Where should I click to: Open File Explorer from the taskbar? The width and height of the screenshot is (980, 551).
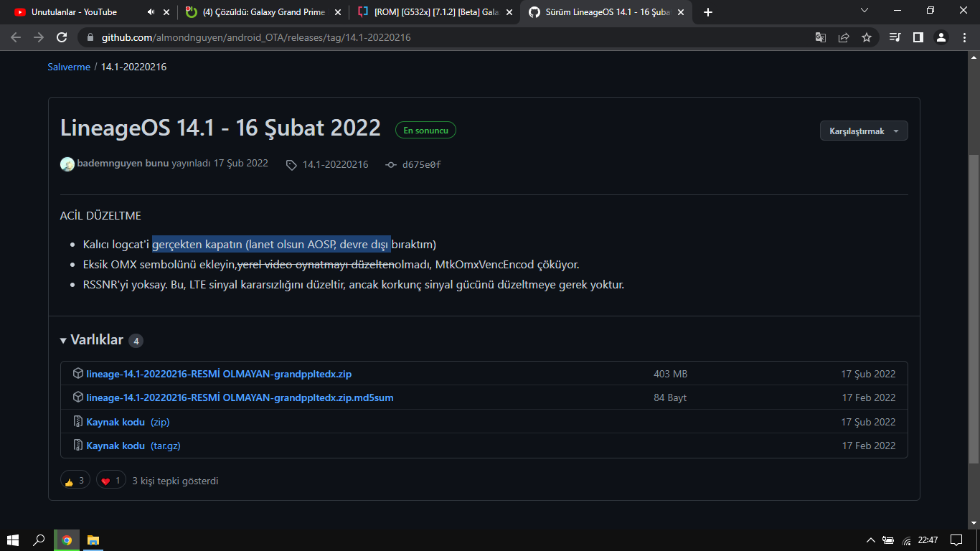[x=93, y=540]
